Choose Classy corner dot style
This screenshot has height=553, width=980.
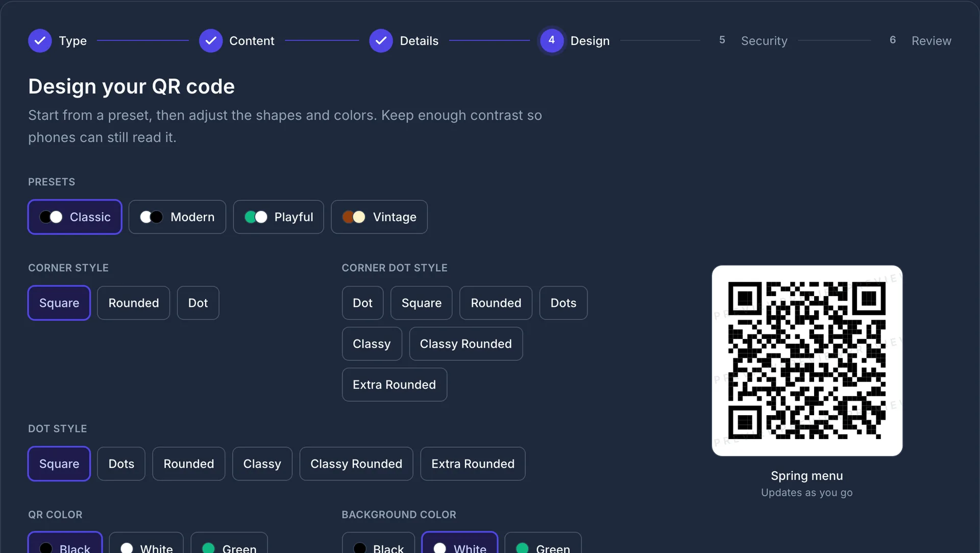[372, 344]
